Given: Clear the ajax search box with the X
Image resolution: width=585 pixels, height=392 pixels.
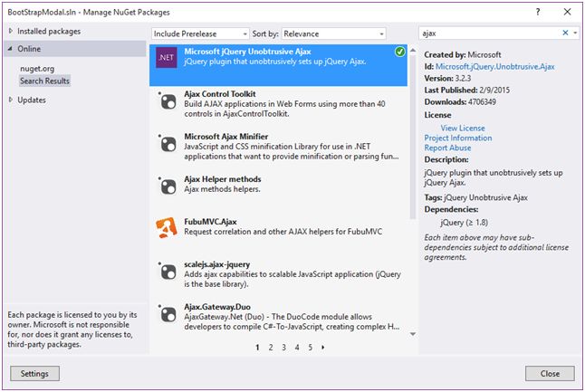Looking at the screenshot, I should pos(565,33).
